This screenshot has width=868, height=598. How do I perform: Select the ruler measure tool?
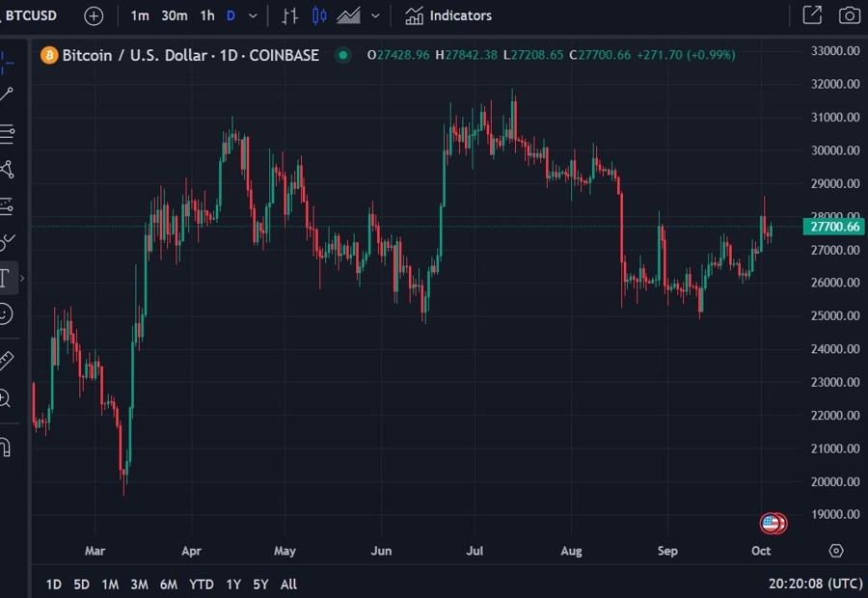pos(6,361)
